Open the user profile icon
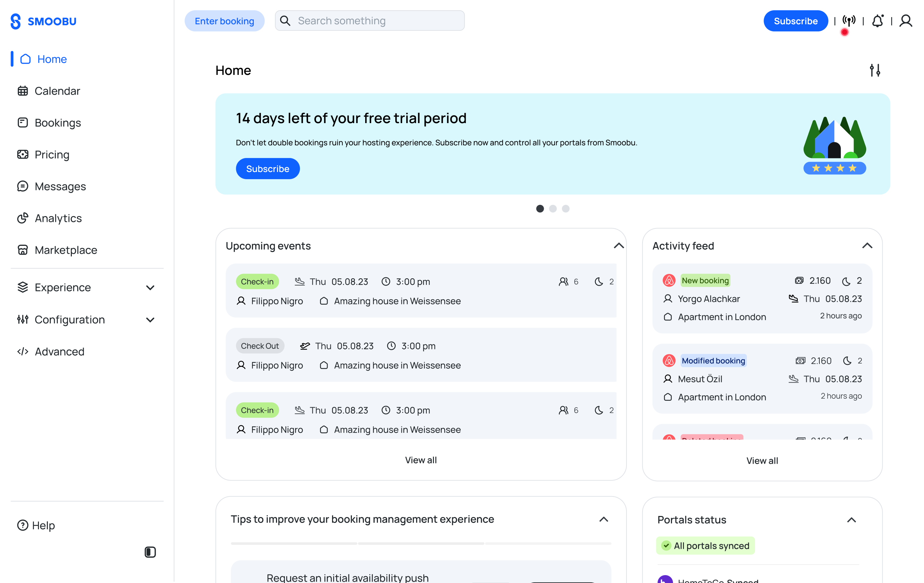Screen dimensions: 924x583 (906, 21)
